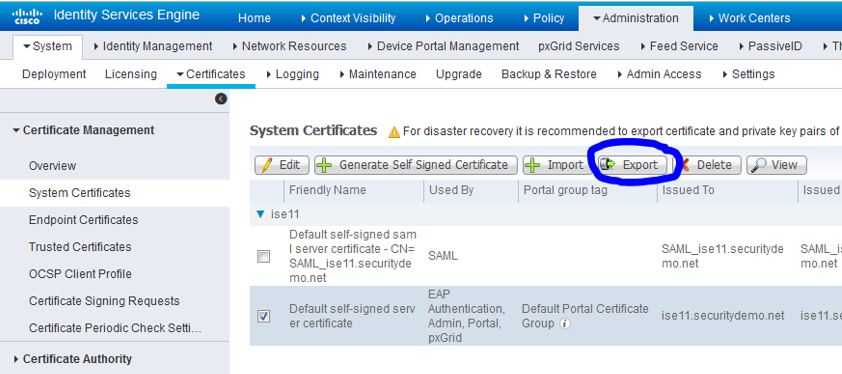Open the Maintenance tab menu
Screen dimensions: 842x374
point(378,74)
